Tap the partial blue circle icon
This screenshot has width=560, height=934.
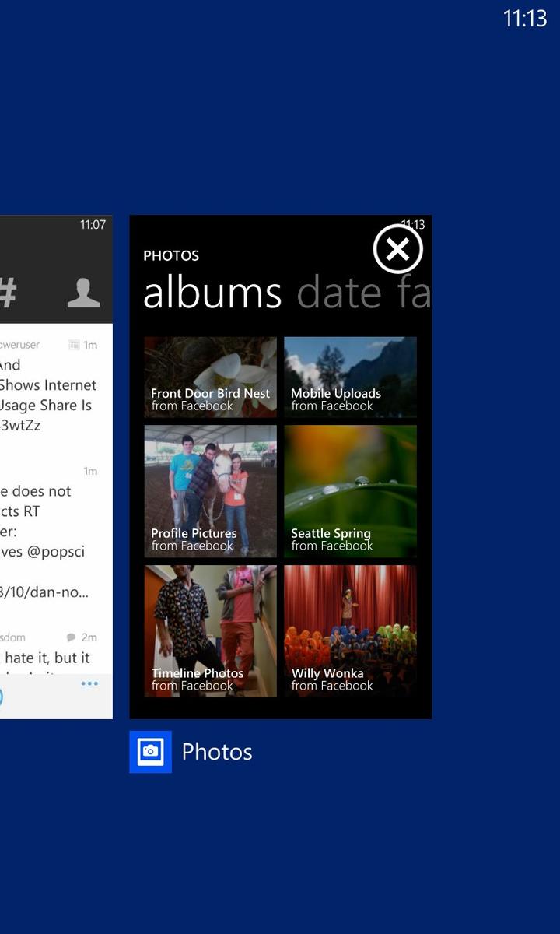(x=1, y=697)
